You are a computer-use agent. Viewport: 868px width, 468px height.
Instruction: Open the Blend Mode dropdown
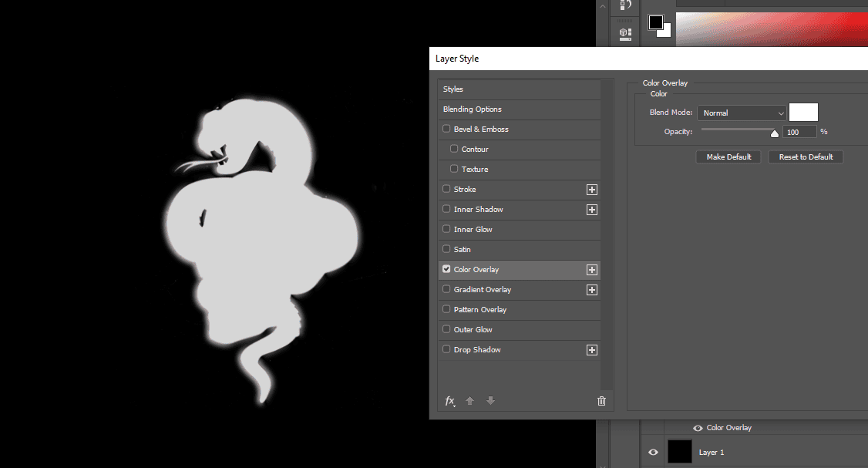tap(742, 113)
